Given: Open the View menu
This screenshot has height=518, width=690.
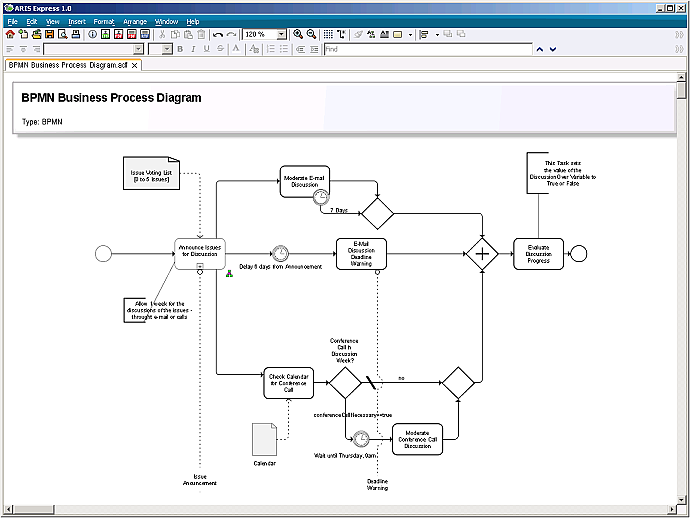Looking at the screenshot, I should coord(52,22).
